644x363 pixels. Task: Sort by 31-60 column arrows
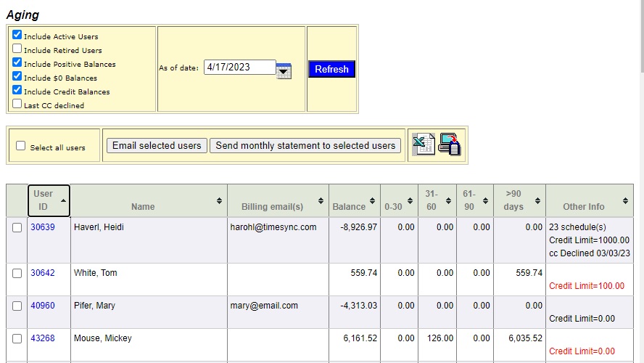[x=448, y=200]
